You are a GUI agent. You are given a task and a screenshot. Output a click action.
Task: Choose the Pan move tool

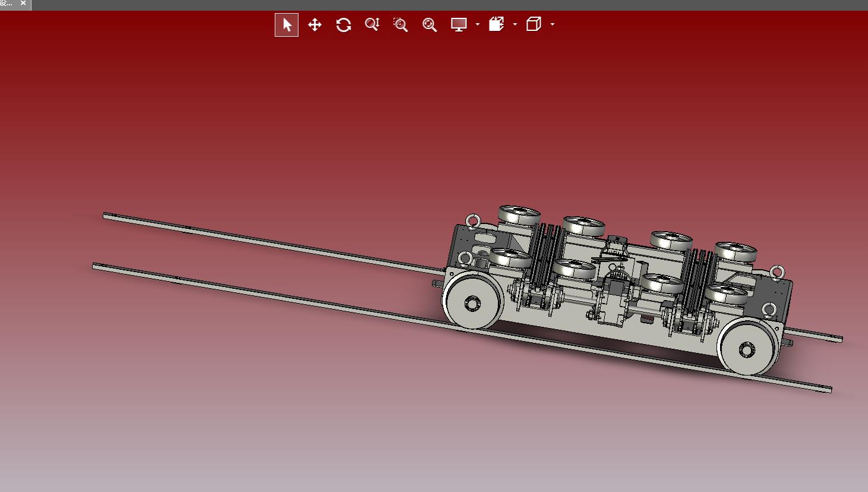pos(315,25)
